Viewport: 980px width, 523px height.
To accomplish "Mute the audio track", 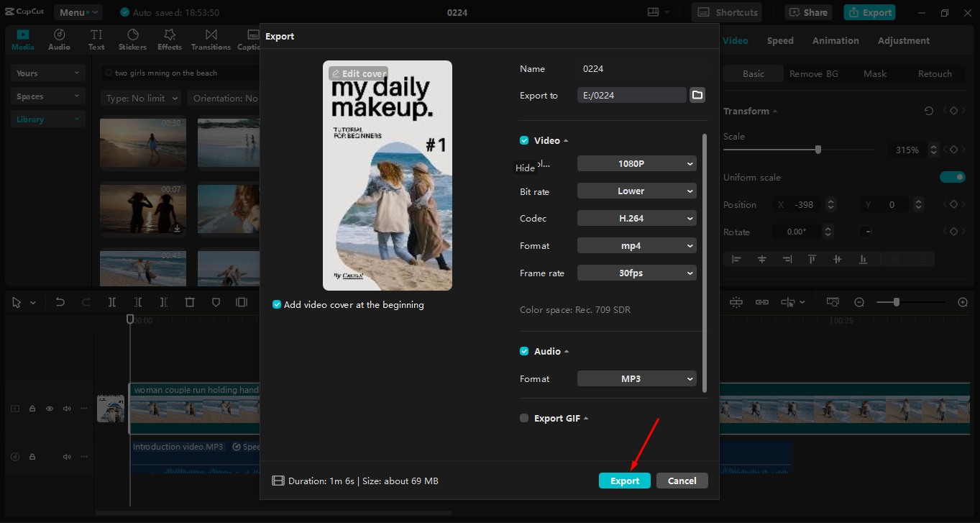I will [67, 457].
